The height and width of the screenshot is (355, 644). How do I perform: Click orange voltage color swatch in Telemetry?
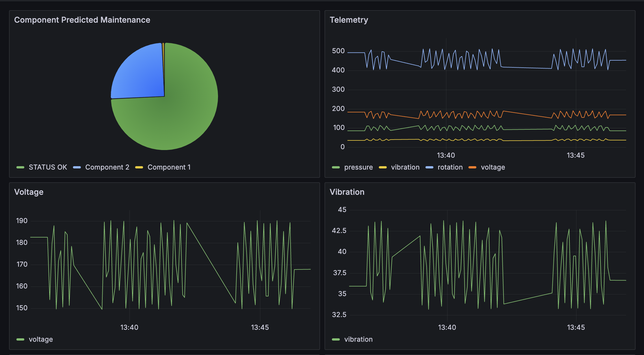[x=472, y=167]
